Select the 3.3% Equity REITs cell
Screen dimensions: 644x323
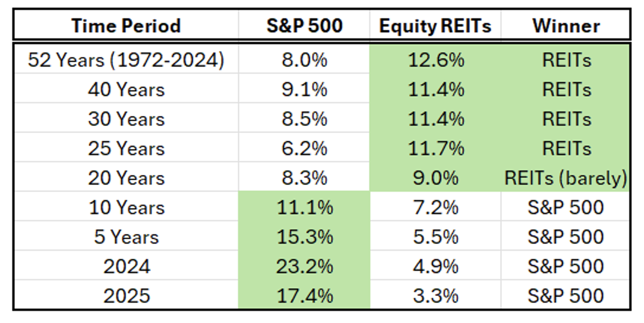pyautogui.click(x=435, y=296)
